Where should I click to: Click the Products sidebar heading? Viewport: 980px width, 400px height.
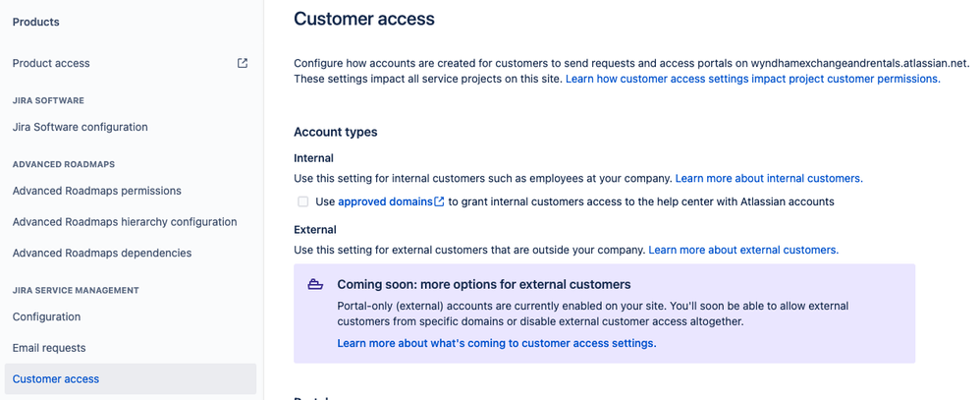pos(35,22)
